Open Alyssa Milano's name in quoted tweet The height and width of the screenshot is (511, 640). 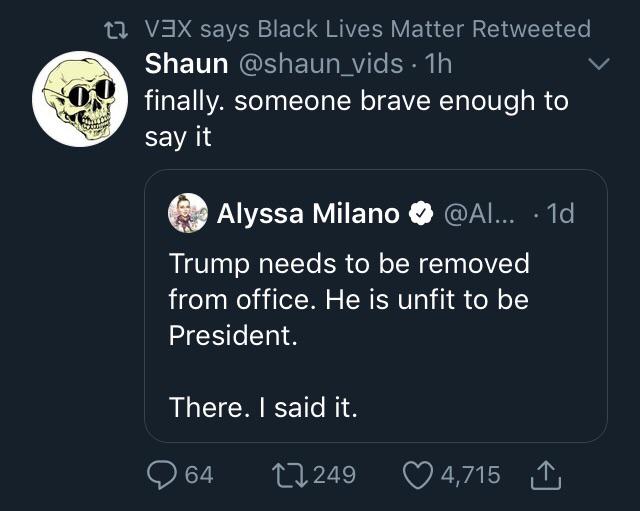[x=308, y=213]
